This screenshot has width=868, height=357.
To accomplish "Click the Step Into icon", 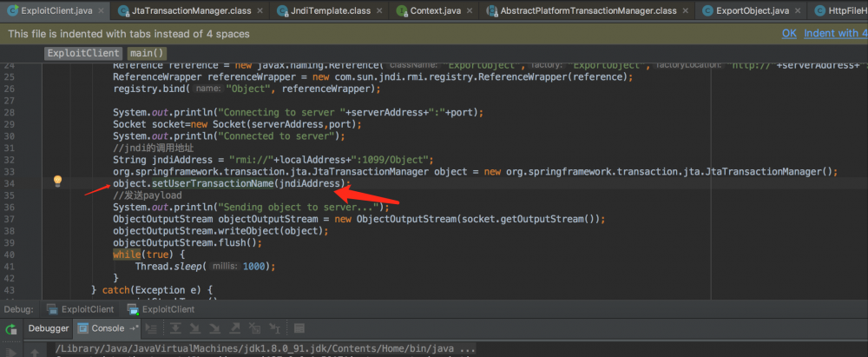I will (194, 328).
